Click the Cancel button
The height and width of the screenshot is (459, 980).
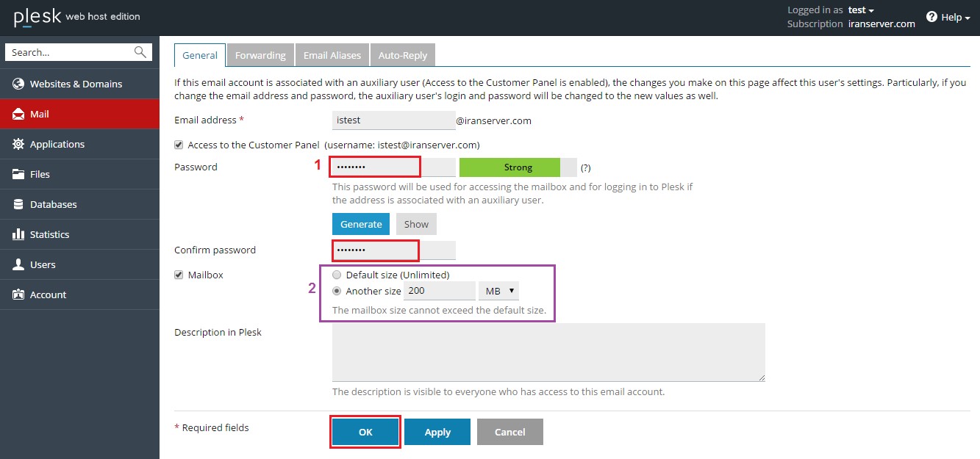(509, 432)
